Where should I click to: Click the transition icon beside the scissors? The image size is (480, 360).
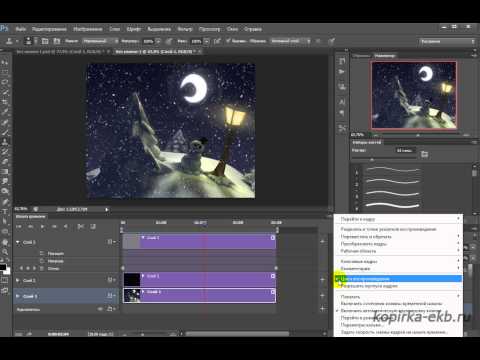pyautogui.click(x=93, y=227)
